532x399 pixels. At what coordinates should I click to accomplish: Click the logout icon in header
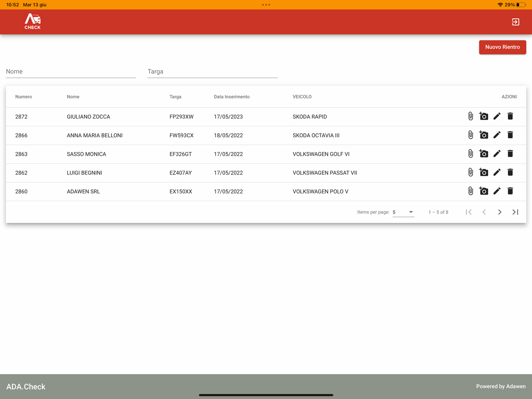(516, 22)
